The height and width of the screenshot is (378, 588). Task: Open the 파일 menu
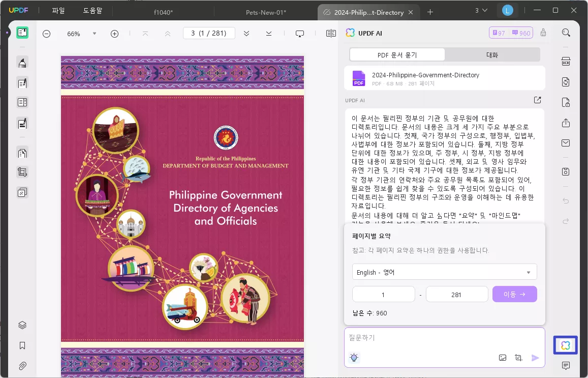(58, 11)
